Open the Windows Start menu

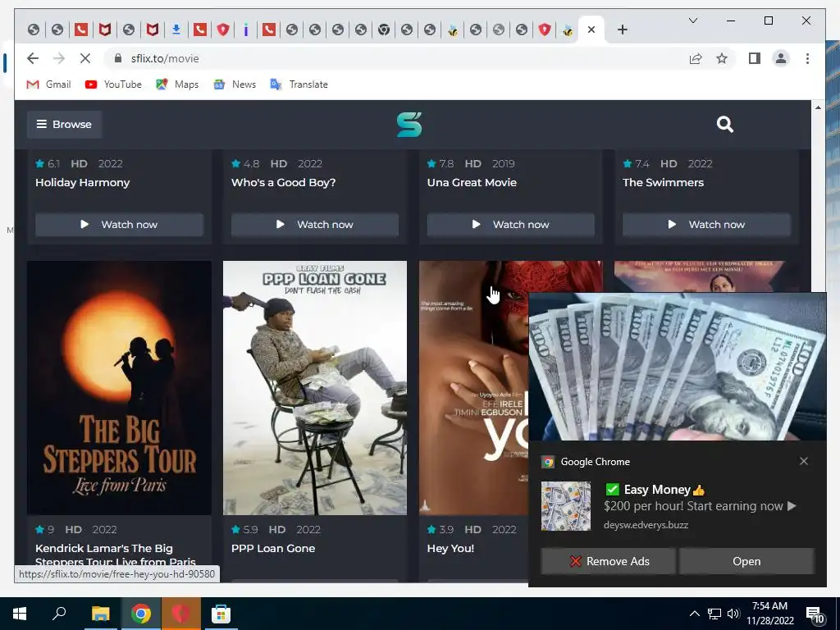click(20, 614)
